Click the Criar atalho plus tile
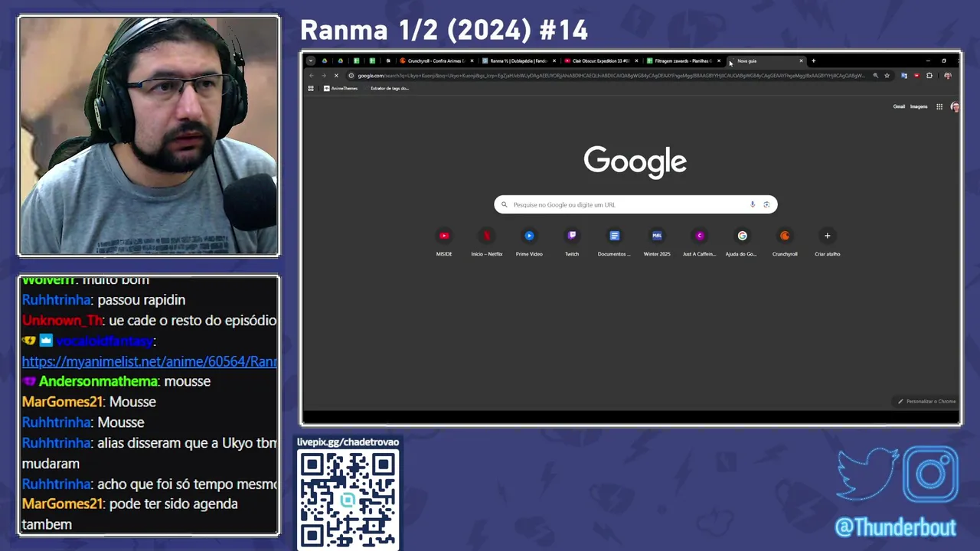The height and width of the screenshot is (551, 980). pyautogui.click(x=827, y=243)
